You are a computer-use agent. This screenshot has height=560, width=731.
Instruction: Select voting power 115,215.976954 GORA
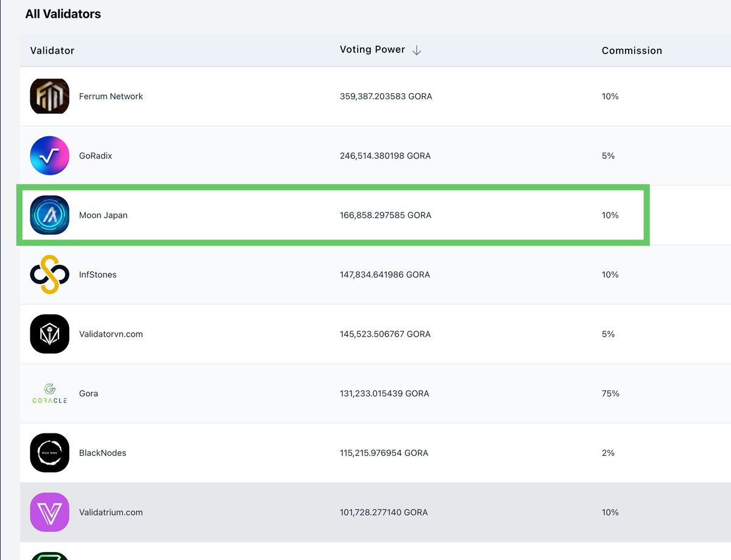[384, 453]
